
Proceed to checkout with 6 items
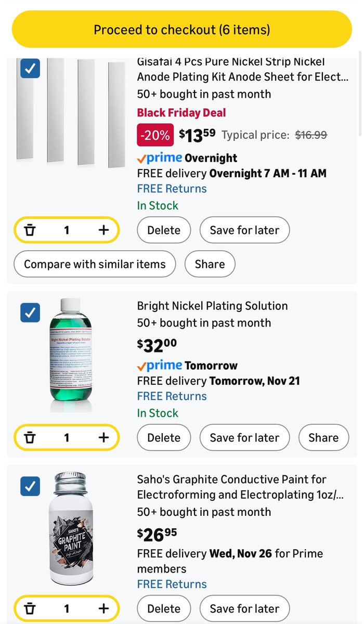tap(181, 30)
